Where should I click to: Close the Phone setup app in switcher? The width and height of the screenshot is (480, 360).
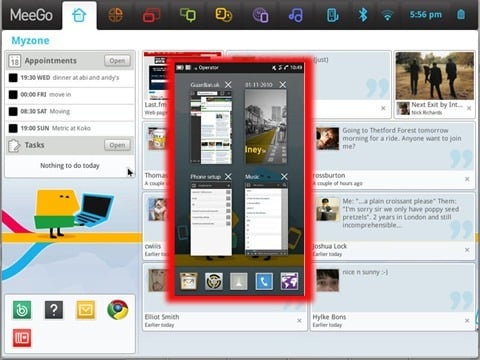tap(228, 176)
